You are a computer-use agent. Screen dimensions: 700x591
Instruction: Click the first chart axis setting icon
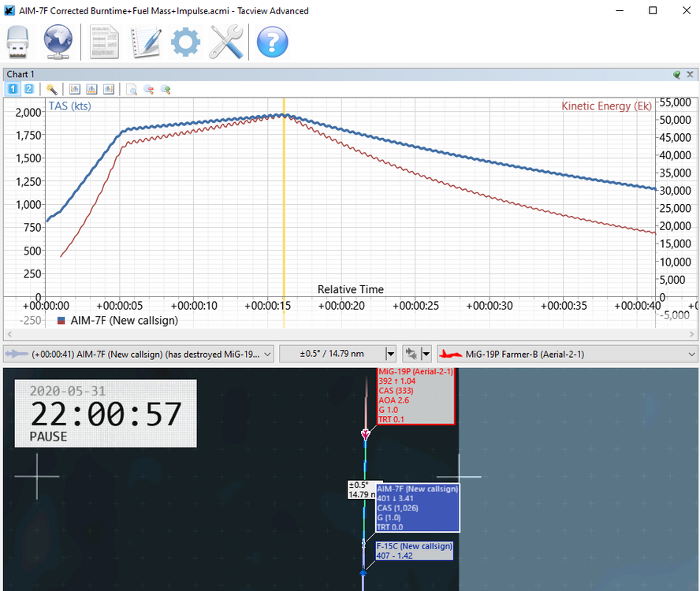pyautogui.click(x=75, y=89)
